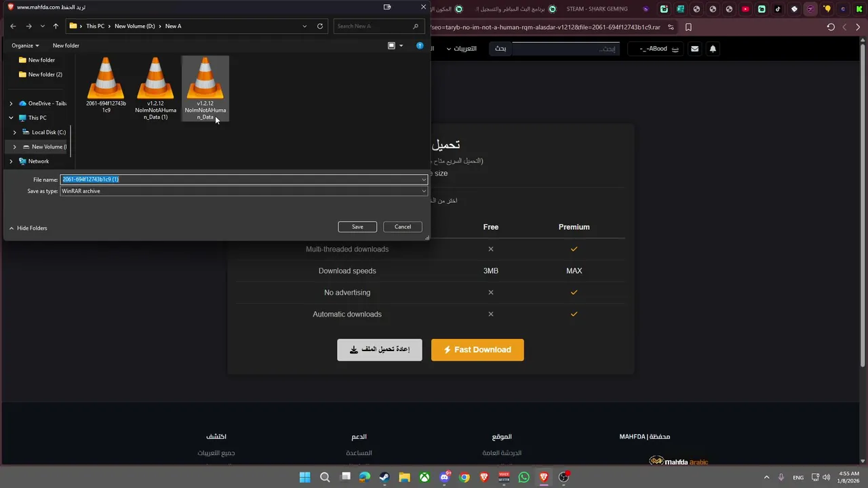868x488 pixels.
Task: Create a New folder
Action: click(66, 45)
